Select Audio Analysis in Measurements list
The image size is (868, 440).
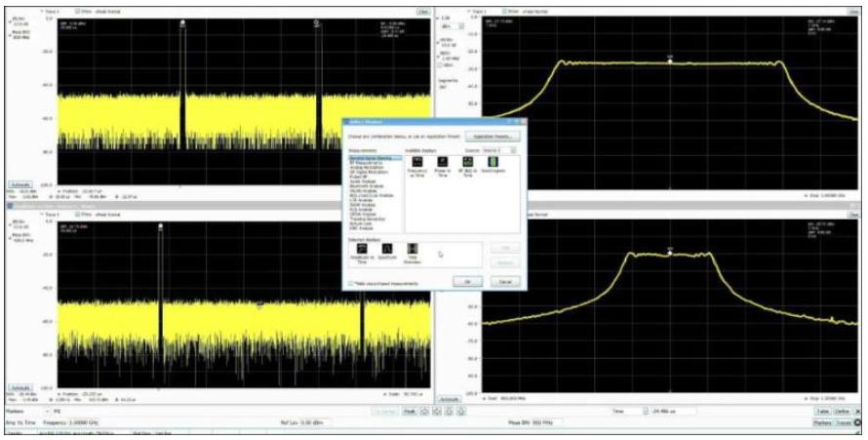361,181
